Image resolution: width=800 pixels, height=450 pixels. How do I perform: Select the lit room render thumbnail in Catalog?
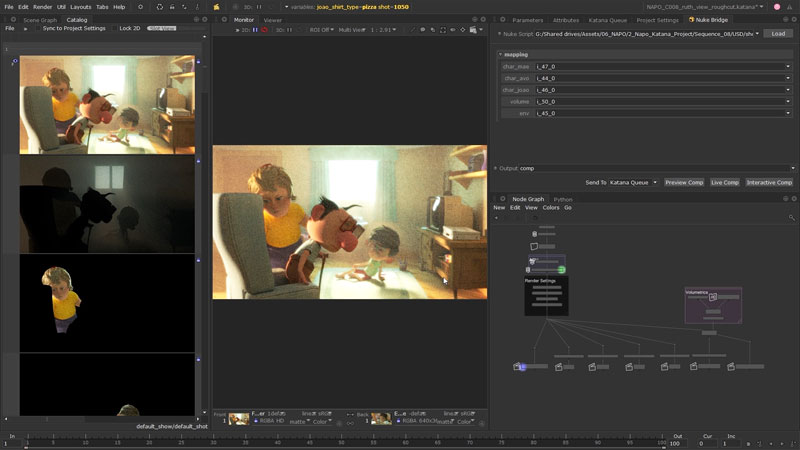[107, 105]
